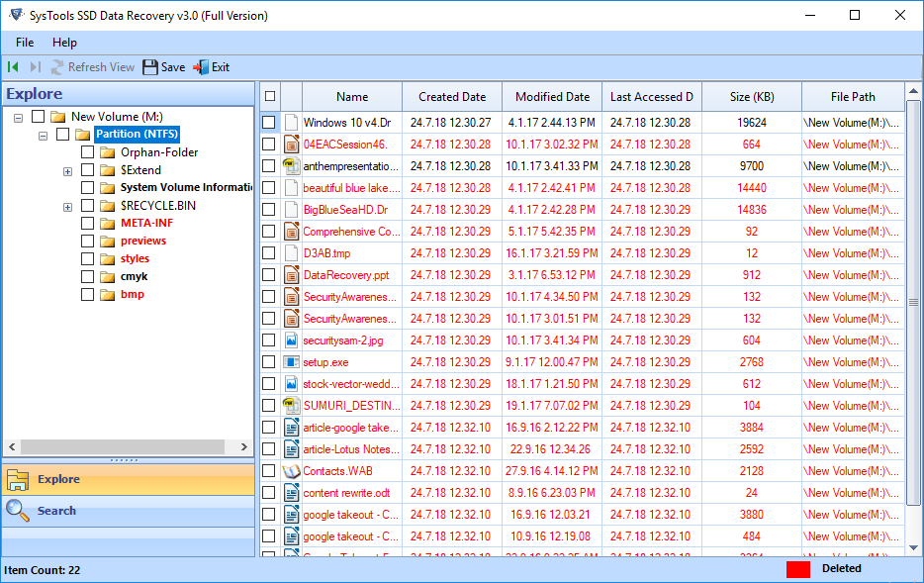Image resolution: width=924 pixels, height=583 pixels.
Task: Open the File menu
Action: (24, 43)
